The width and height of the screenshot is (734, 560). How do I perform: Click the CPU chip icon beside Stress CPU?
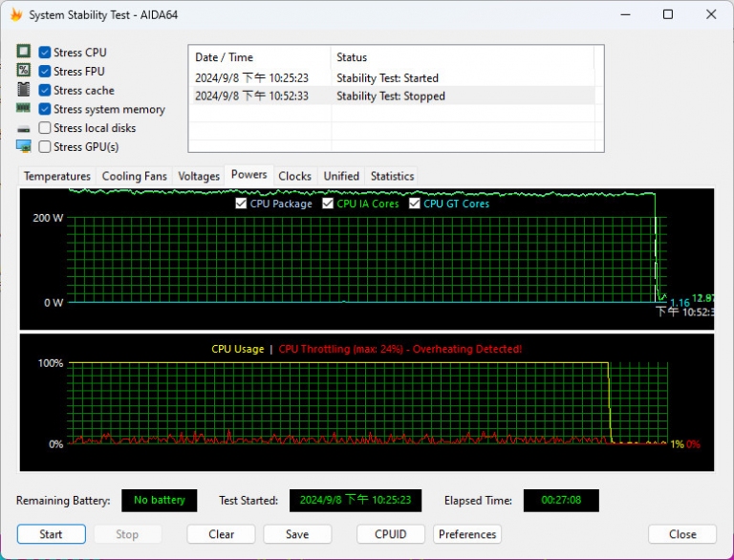click(23, 51)
